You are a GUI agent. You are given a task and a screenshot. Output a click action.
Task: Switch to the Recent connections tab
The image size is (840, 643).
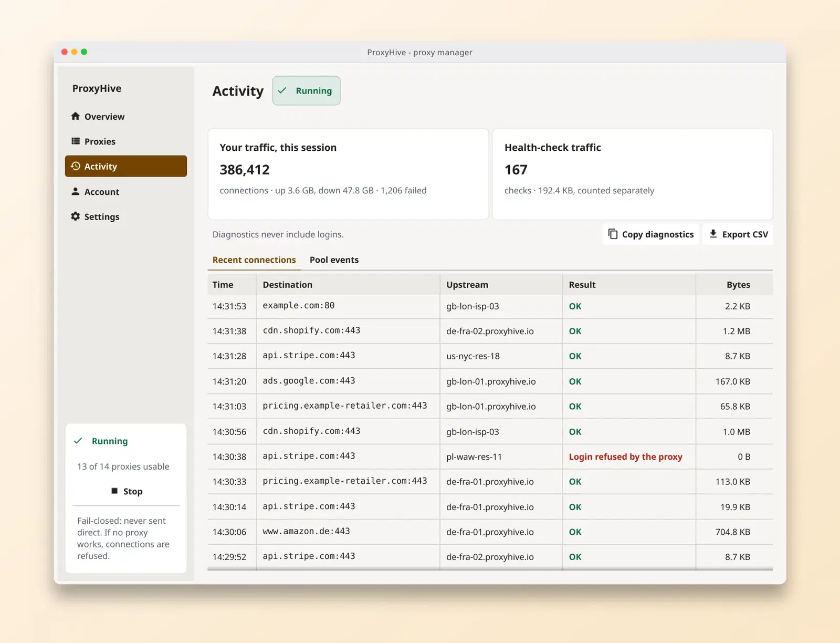tap(254, 260)
